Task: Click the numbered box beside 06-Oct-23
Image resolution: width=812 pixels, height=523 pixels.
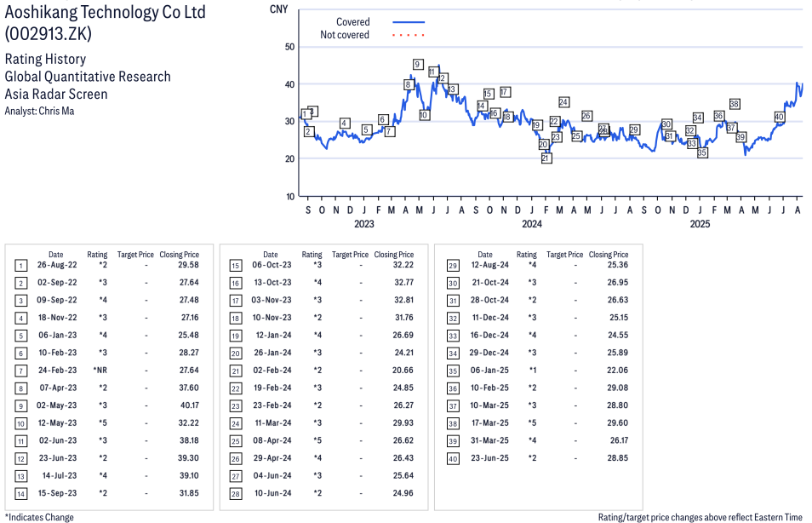Action: click(236, 266)
